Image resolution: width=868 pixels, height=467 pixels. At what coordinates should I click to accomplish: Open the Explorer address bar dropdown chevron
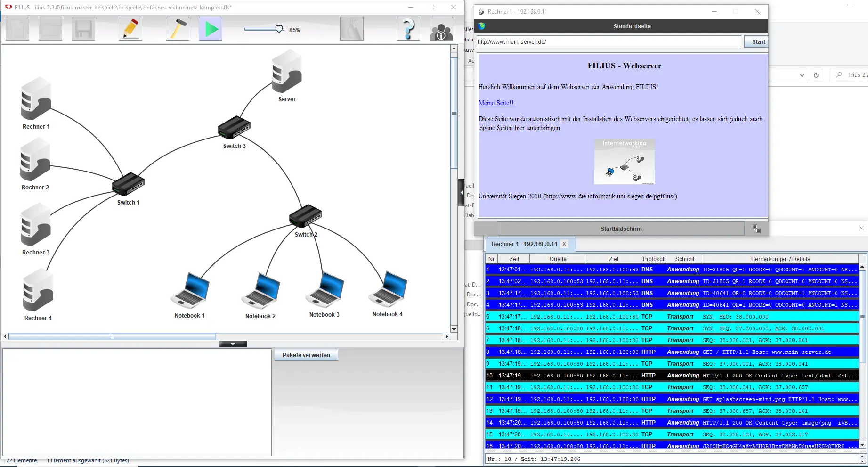[x=802, y=75]
